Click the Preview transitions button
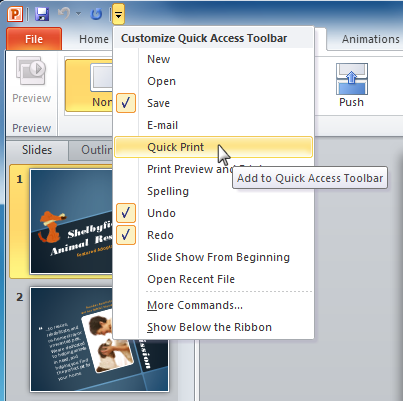403x401 pixels. pyautogui.click(x=31, y=80)
